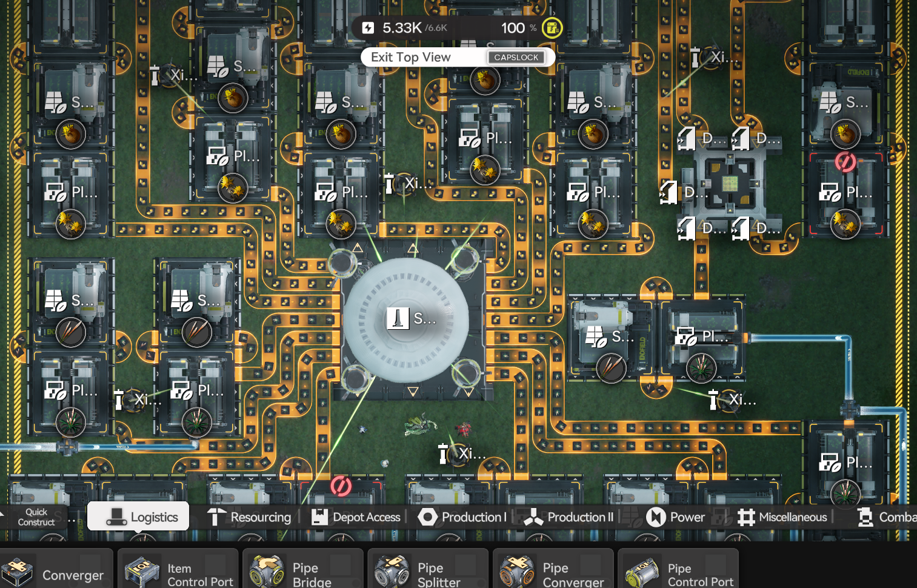Click the blue pipe junction at the right edge
The height and width of the screenshot is (588, 917).
coord(849,410)
